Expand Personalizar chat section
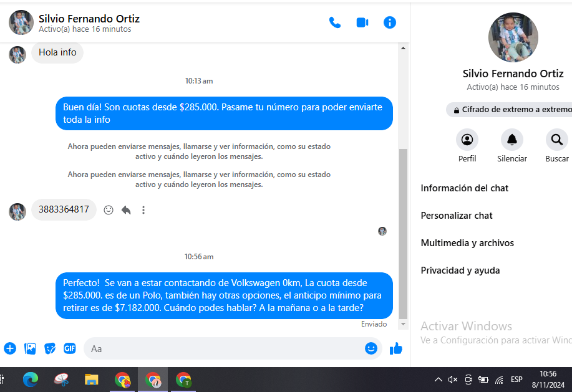This screenshot has width=572, height=392. click(457, 216)
